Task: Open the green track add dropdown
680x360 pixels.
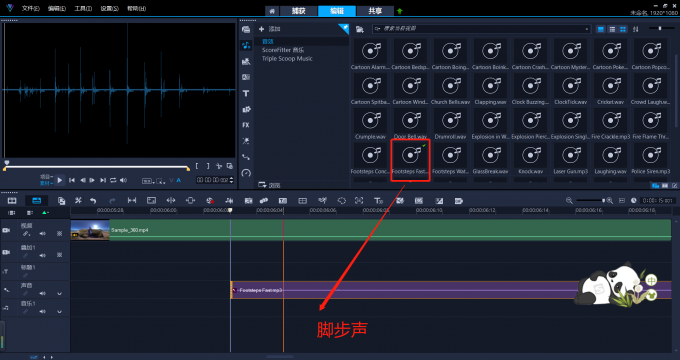Action: pyautogui.click(x=45, y=213)
